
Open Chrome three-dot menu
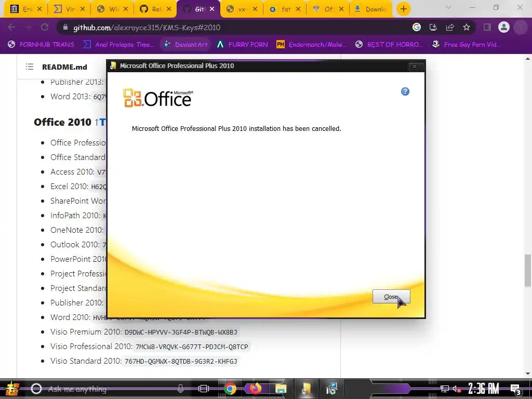tap(521, 27)
